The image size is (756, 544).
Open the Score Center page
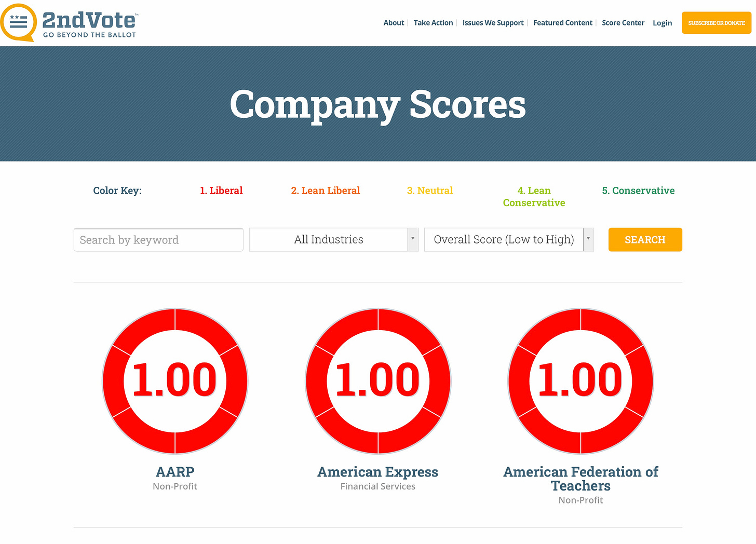click(623, 23)
